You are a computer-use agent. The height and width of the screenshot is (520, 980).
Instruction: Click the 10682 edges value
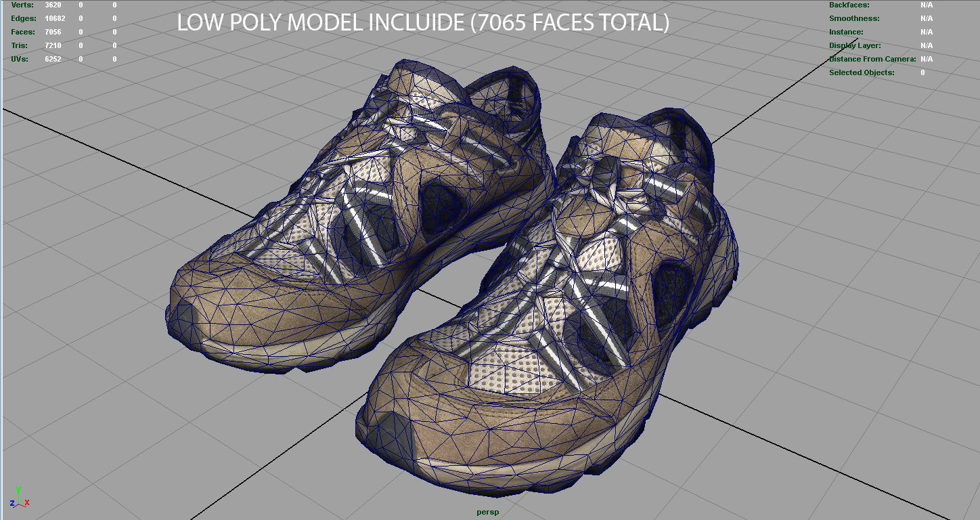pos(54,18)
